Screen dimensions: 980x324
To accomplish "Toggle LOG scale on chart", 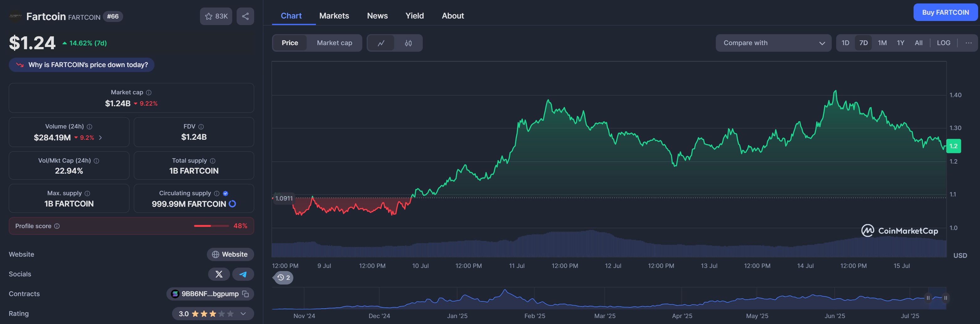I will (943, 43).
